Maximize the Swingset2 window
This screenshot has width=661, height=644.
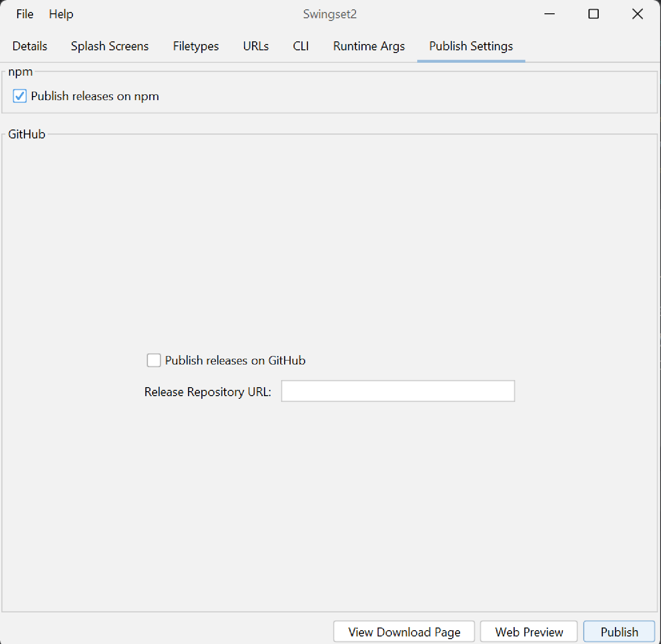tap(593, 14)
